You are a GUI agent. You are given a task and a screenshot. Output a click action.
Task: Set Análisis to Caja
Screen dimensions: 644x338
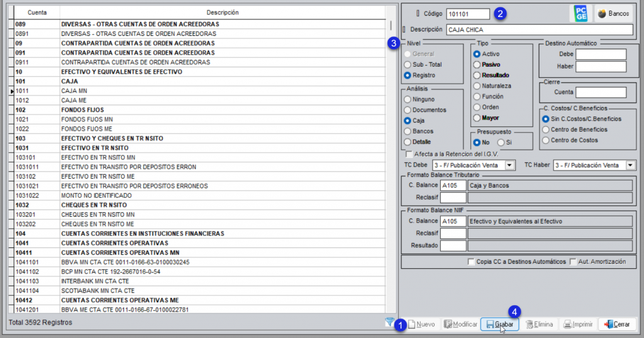(x=408, y=121)
